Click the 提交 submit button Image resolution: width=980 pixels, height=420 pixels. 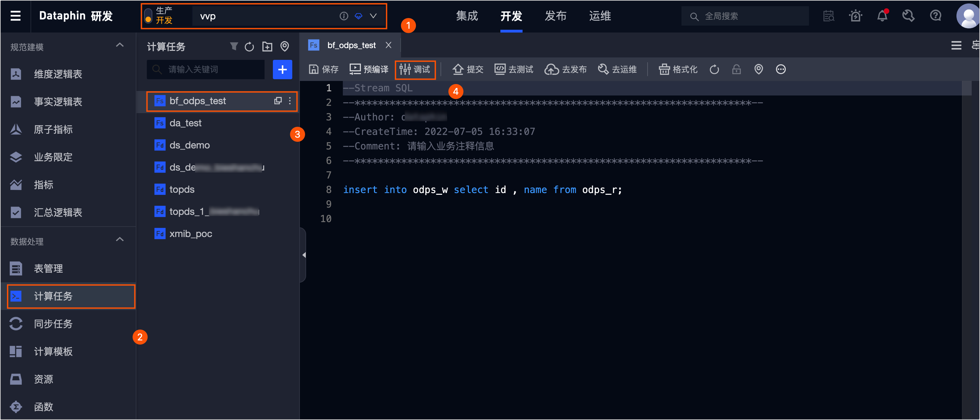[x=467, y=69]
